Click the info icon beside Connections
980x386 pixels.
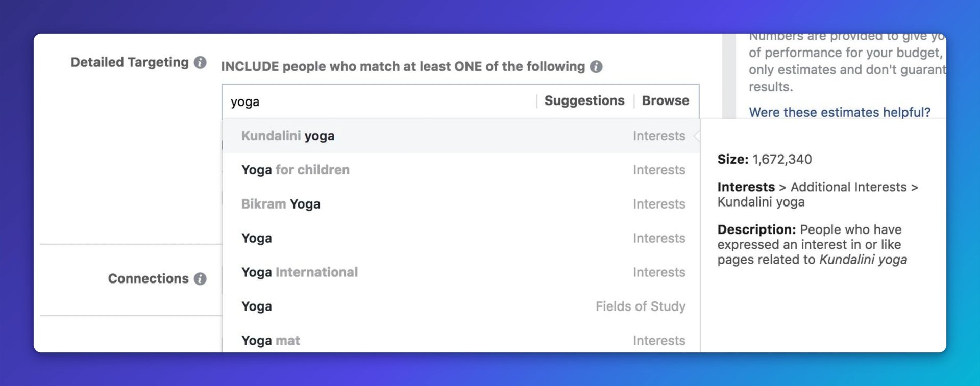[200, 279]
